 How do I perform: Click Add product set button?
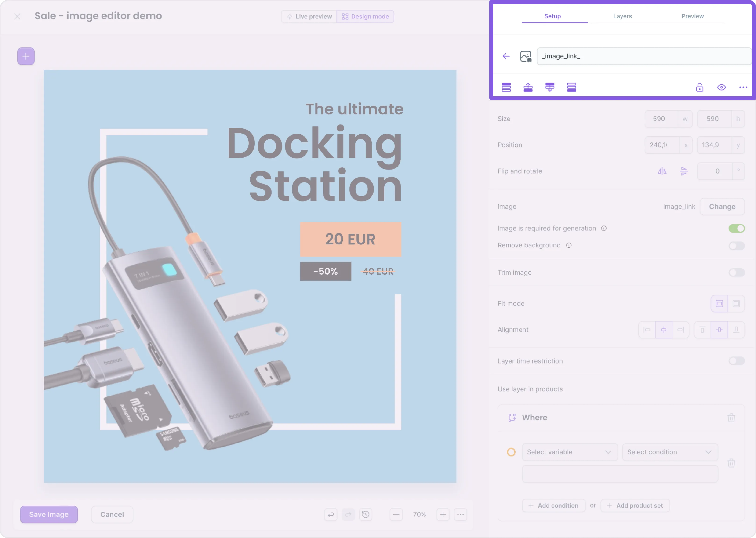tap(635, 506)
